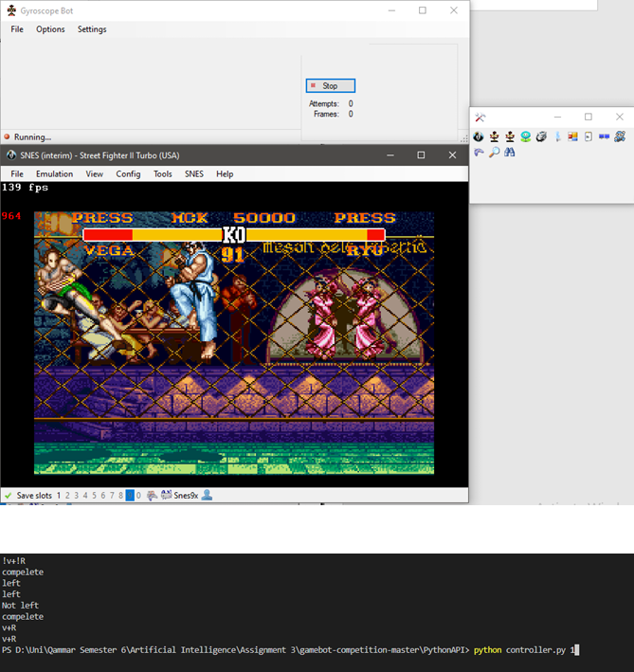Open the Options menu in Gyroscope Bot
This screenshot has height=672, width=634.
coord(50,29)
